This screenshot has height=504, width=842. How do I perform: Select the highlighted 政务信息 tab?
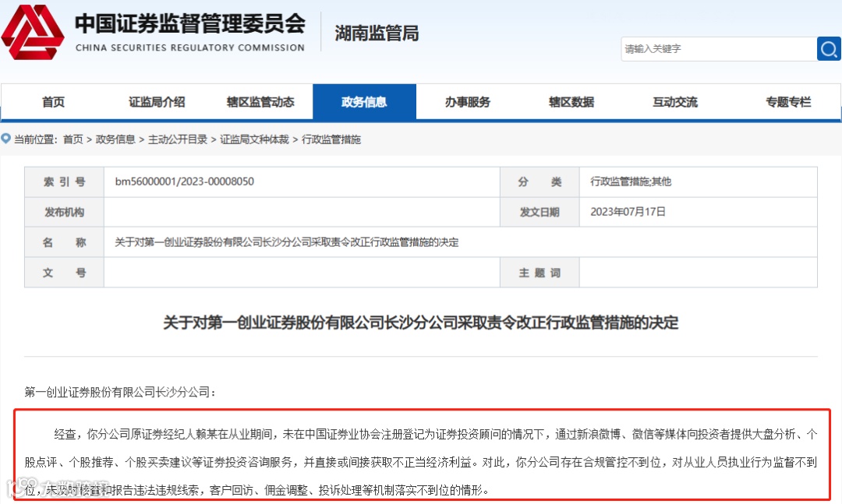pyautogui.click(x=364, y=102)
